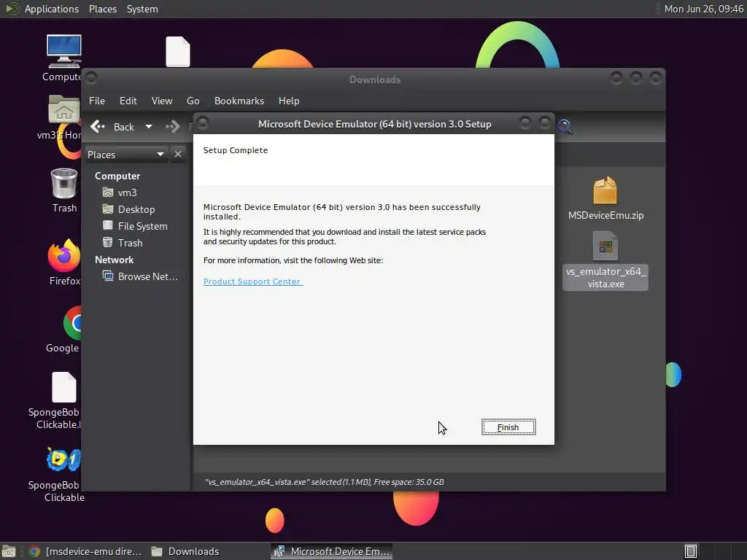
Task: Click the show desktop icon in bottom panel
Action: click(x=9, y=551)
